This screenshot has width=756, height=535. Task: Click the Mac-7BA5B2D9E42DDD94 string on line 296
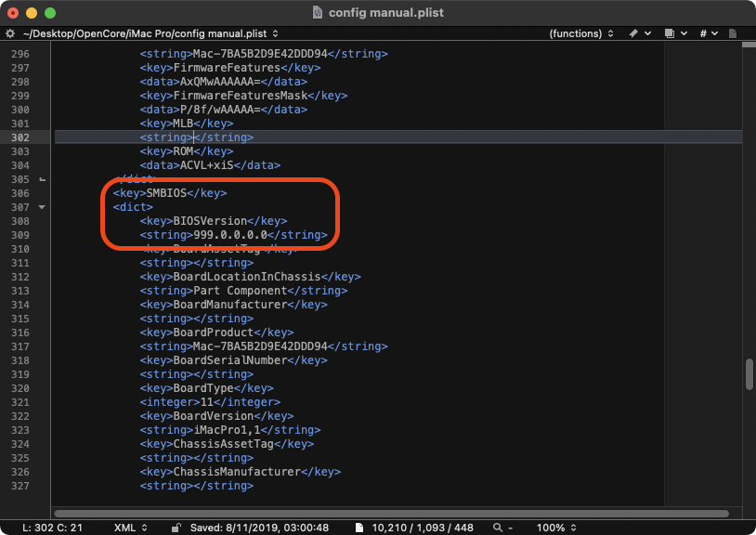tap(260, 54)
